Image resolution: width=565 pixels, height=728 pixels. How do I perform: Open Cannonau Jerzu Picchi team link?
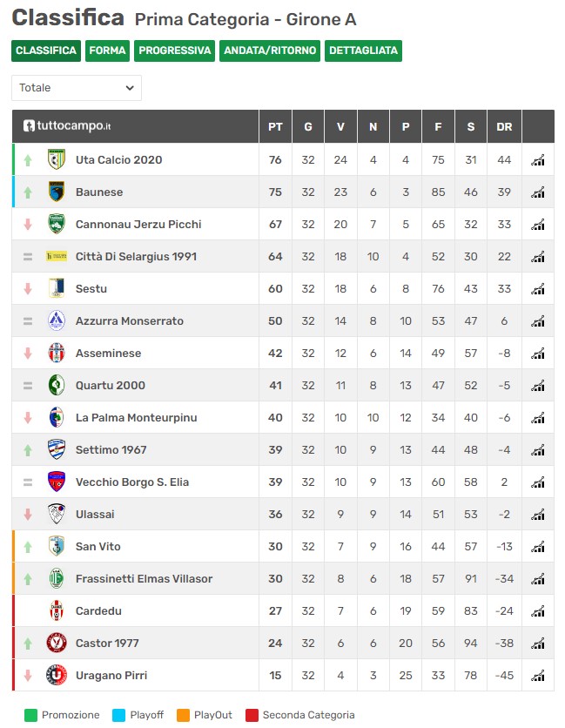coord(138,225)
